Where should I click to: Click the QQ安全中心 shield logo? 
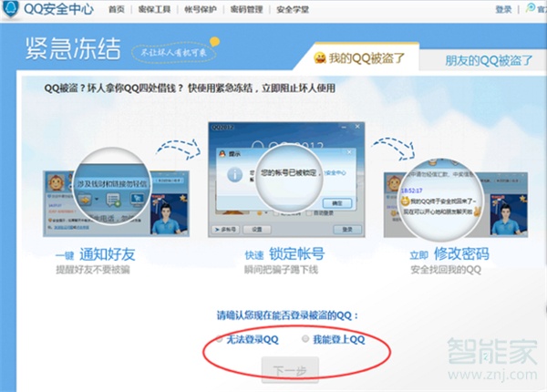[10, 8]
